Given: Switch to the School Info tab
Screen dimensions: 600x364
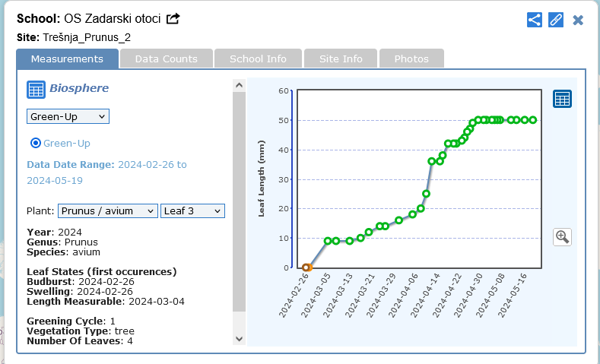Looking at the screenshot, I should pyautogui.click(x=258, y=59).
